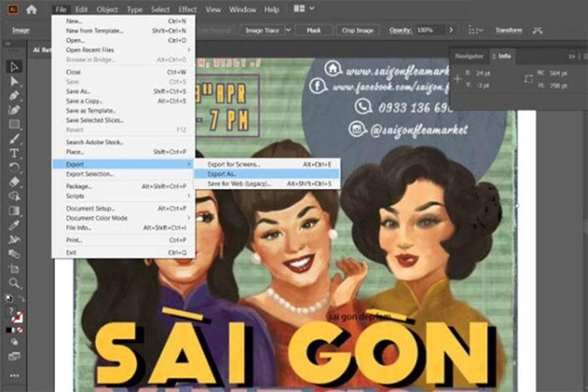Click the Swap Fill and Stroke arrow
This screenshot has width=588, height=392.
22,299
